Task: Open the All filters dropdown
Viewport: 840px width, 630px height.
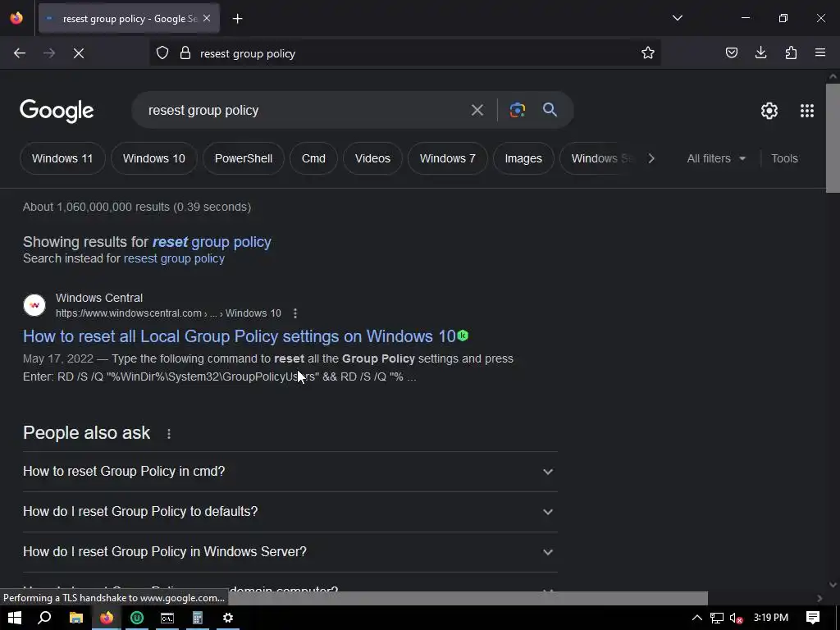Action: click(715, 158)
